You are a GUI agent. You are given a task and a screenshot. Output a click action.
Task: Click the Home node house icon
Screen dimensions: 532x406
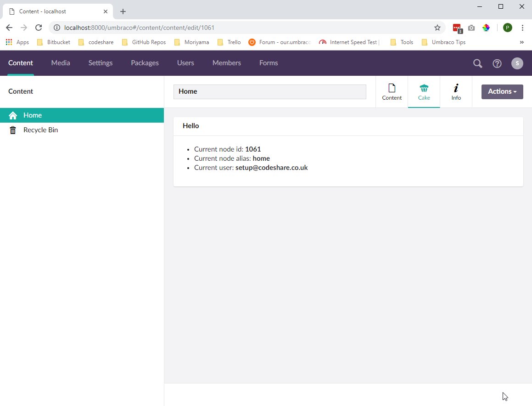click(12, 115)
